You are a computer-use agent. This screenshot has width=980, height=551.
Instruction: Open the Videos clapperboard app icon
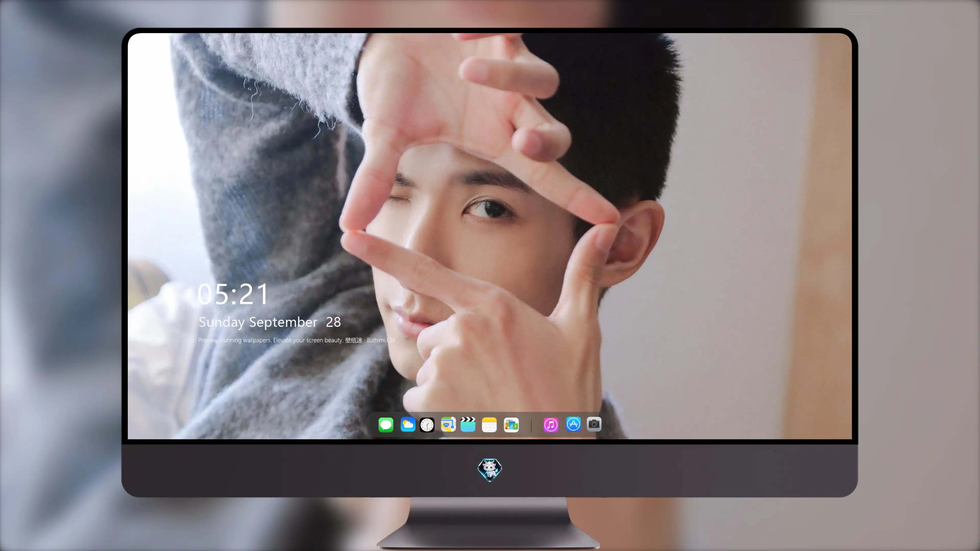[468, 424]
